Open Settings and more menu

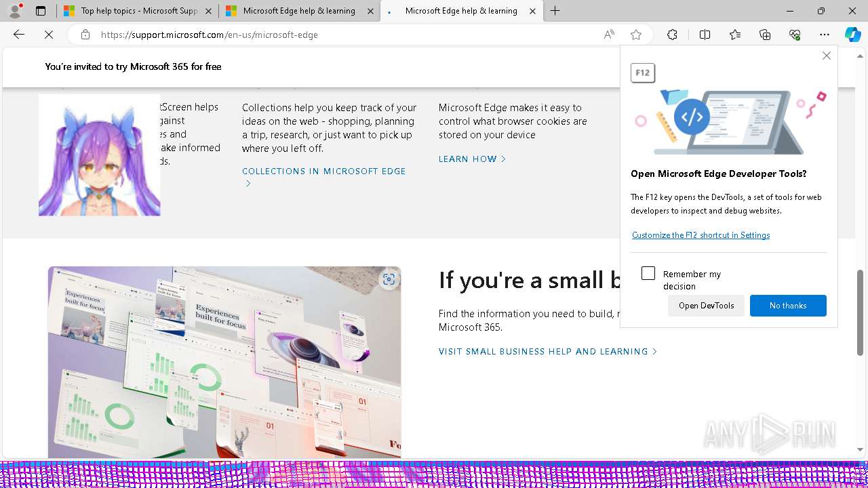click(825, 35)
